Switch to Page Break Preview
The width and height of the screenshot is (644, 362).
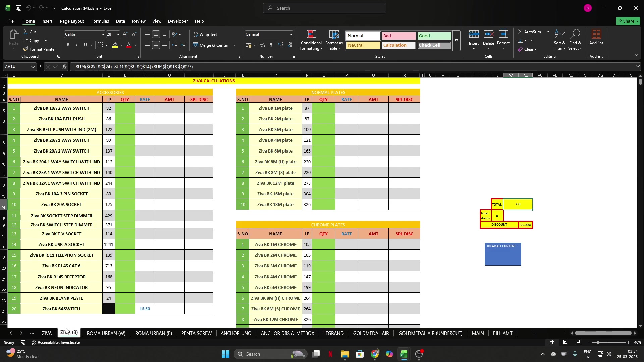[x=579, y=342]
